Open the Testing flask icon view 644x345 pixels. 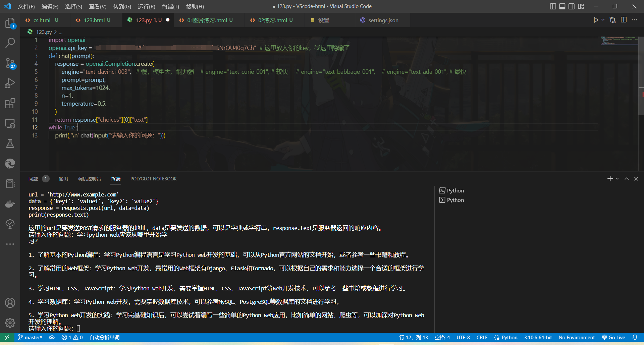10,143
